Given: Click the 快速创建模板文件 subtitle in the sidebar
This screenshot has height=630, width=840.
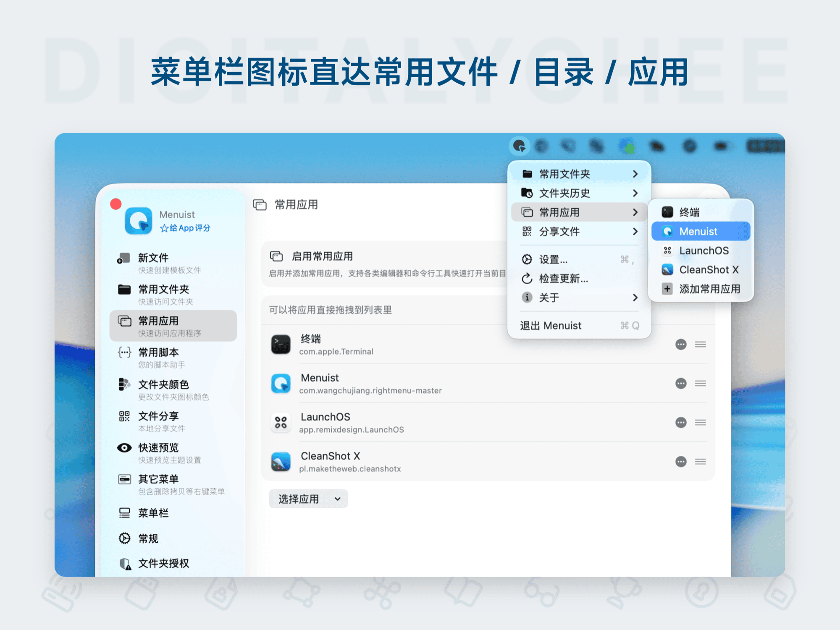Looking at the screenshot, I should 170,270.
